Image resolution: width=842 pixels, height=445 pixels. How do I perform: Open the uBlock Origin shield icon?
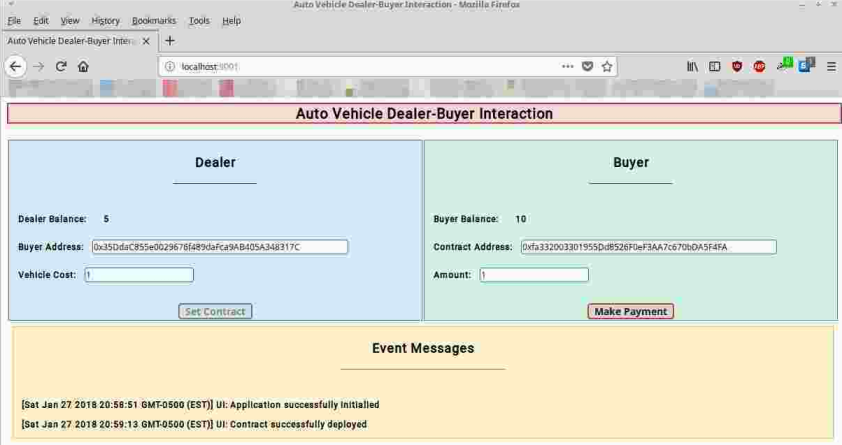click(x=737, y=67)
